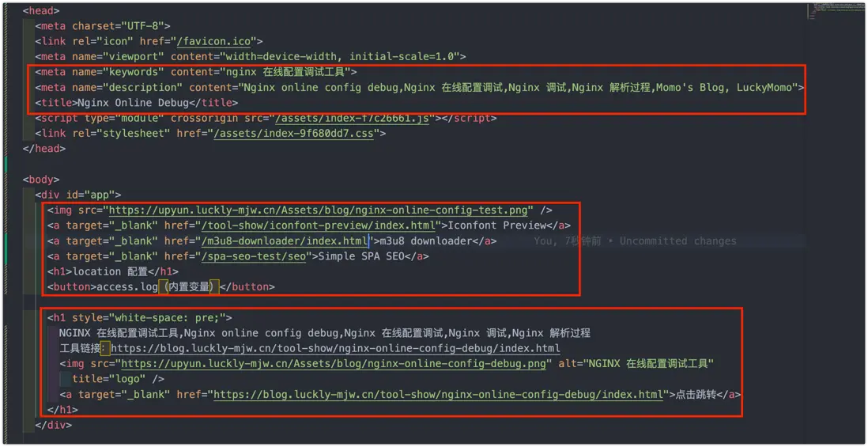Open the nginx-online-config-test.png image URL

point(322,210)
